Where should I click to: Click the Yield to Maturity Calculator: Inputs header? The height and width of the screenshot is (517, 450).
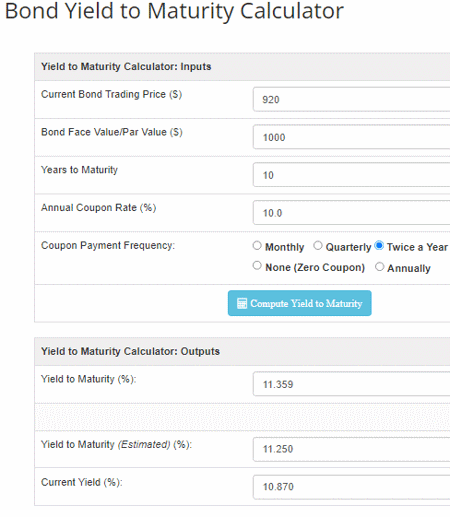click(x=126, y=66)
